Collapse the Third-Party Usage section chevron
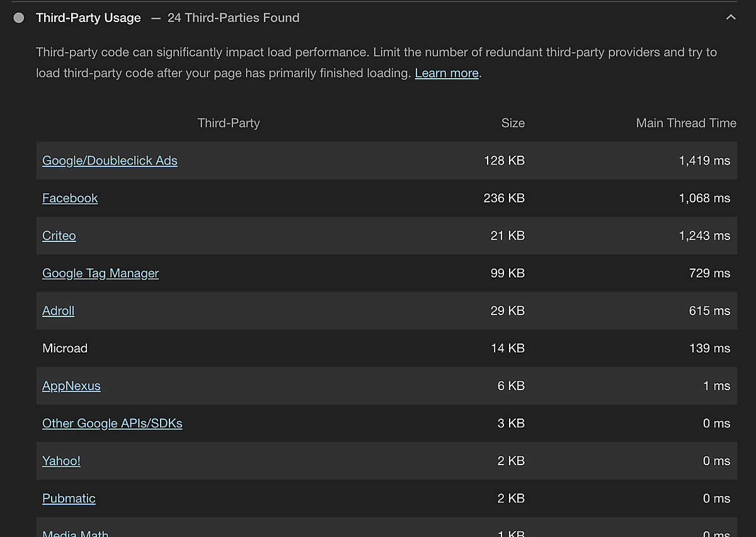Image resolution: width=756 pixels, height=537 pixels. click(731, 18)
